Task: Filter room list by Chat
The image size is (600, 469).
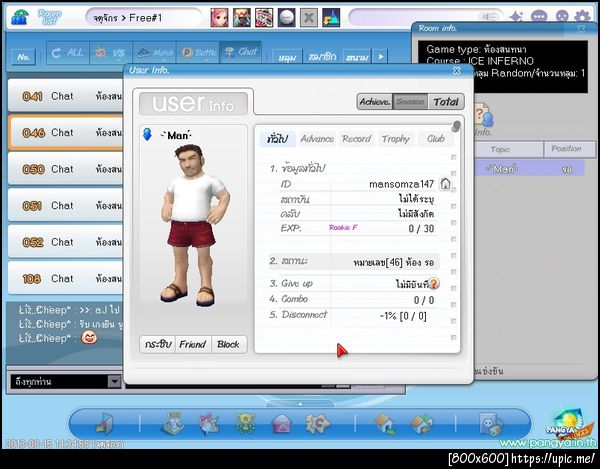Action: [x=241, y=52]
